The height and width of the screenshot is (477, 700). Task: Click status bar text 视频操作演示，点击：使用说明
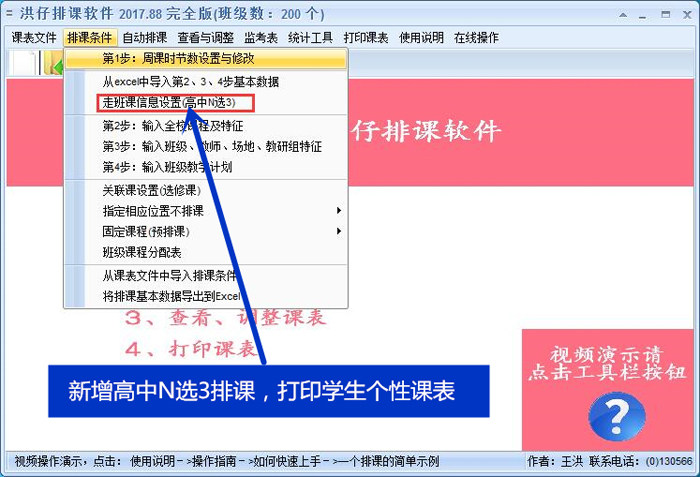(x=96, y=461)
